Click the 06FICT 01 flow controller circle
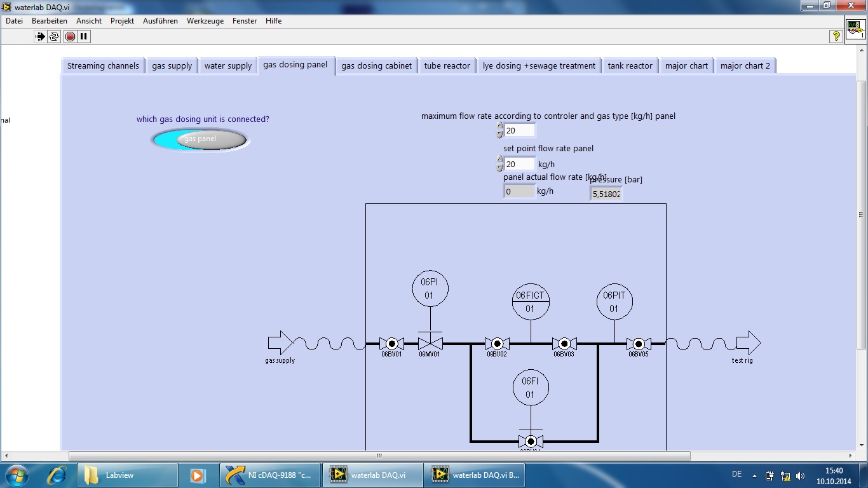 [531, 302]
